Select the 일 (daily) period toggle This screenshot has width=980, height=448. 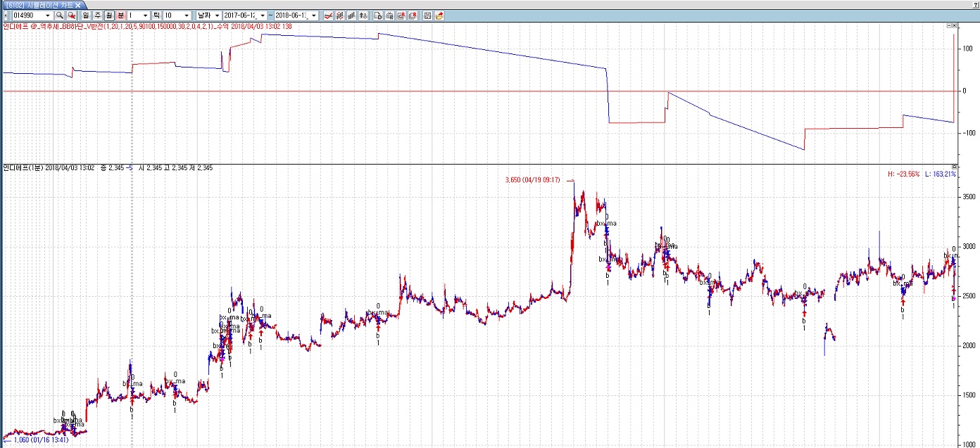85,15
